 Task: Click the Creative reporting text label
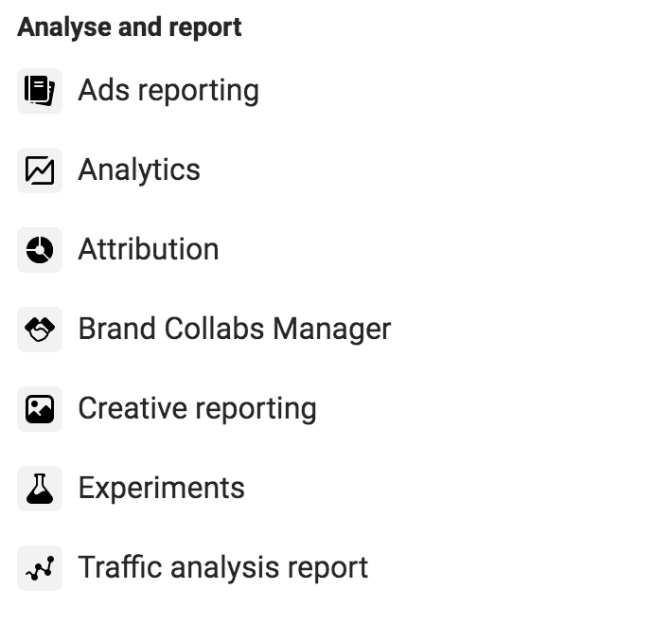click(197, 409)
